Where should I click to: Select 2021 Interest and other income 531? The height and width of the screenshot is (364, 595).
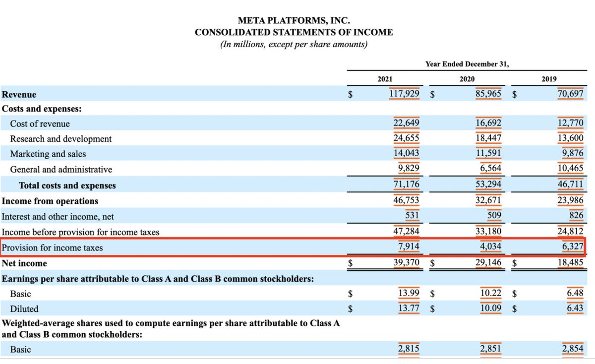(x=412, y=216)
